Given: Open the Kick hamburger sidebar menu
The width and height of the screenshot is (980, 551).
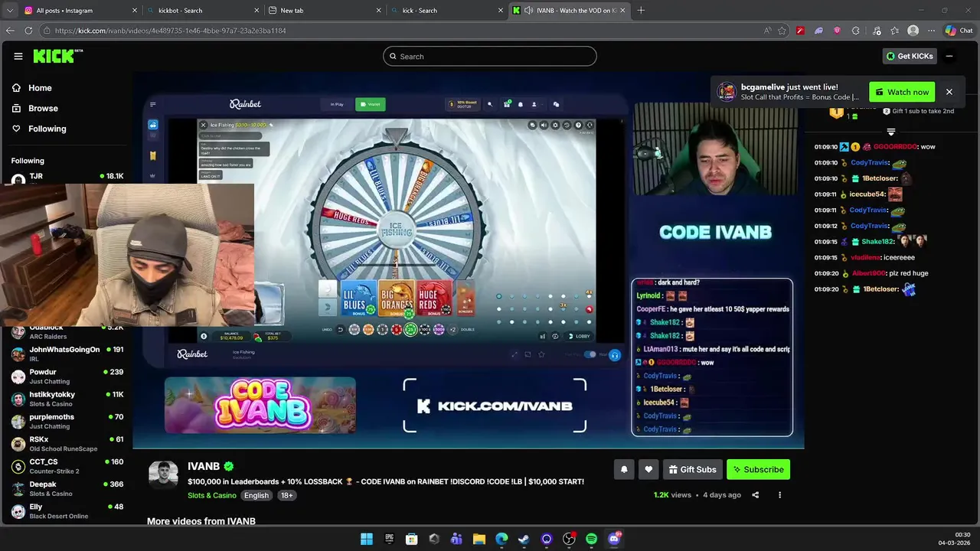Looking at the screenshot, I should 18,56.
